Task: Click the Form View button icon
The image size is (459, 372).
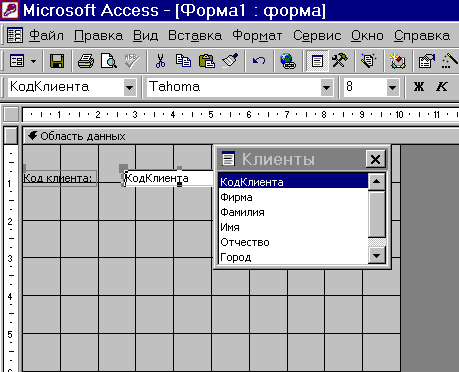Action: click(17, 61)
